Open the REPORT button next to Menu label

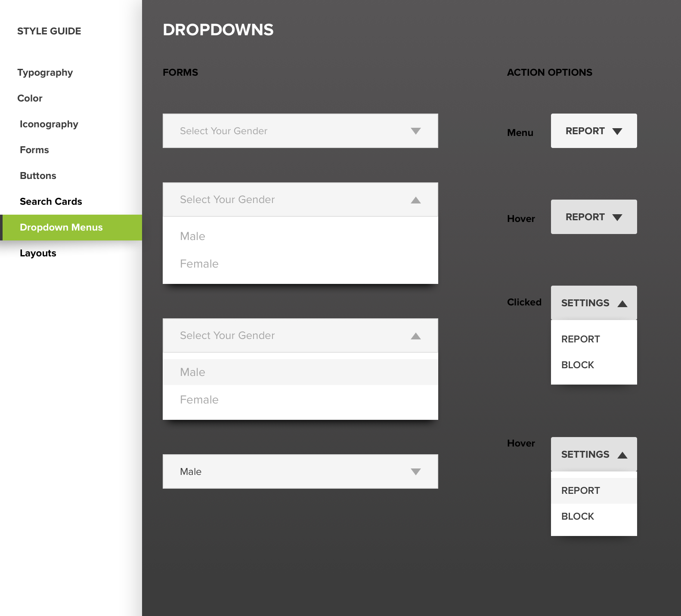[x=594, y=131]
